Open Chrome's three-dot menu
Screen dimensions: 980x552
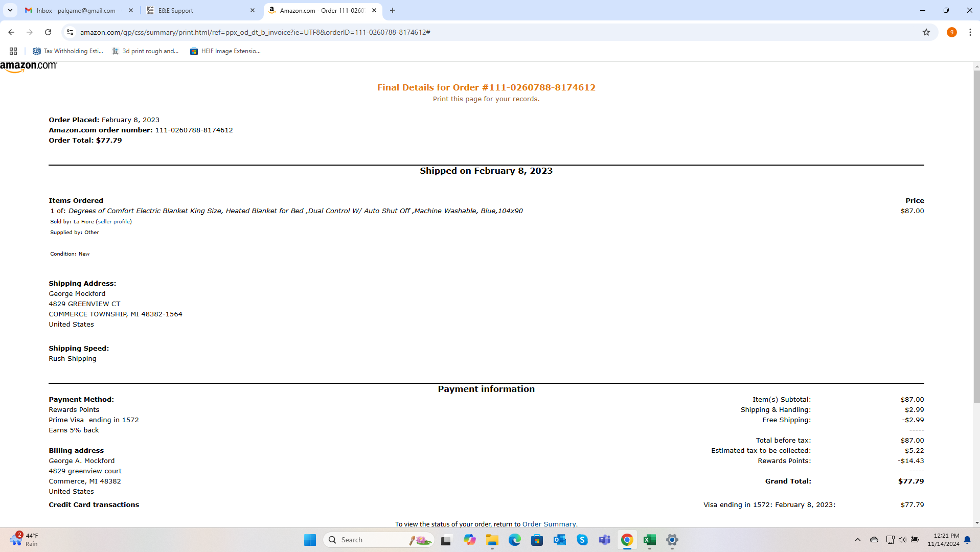970,32
